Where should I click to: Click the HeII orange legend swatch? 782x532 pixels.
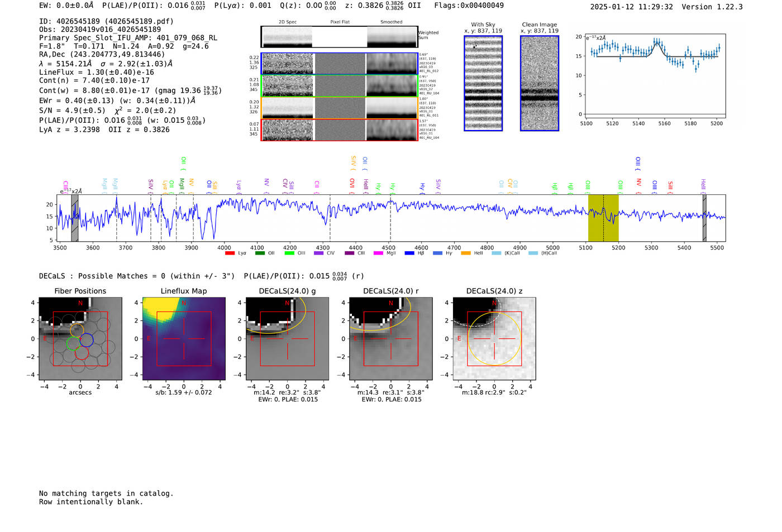click(x=466, y=253)
